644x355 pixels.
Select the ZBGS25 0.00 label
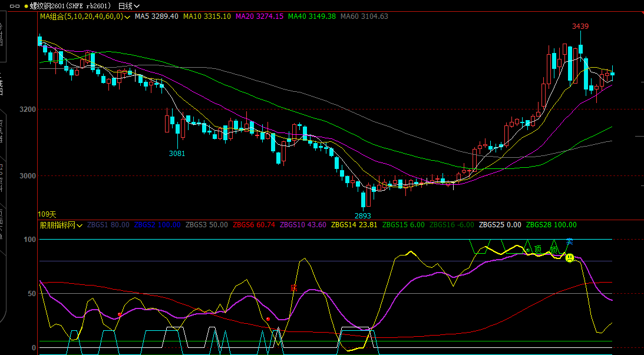tap(500, 225)
